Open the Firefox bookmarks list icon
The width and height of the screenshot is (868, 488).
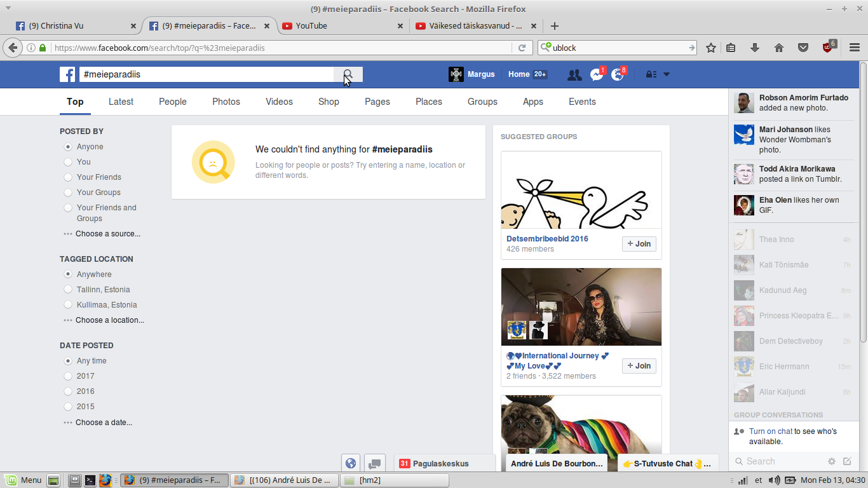pyautogui.click(x=731, y=48)
